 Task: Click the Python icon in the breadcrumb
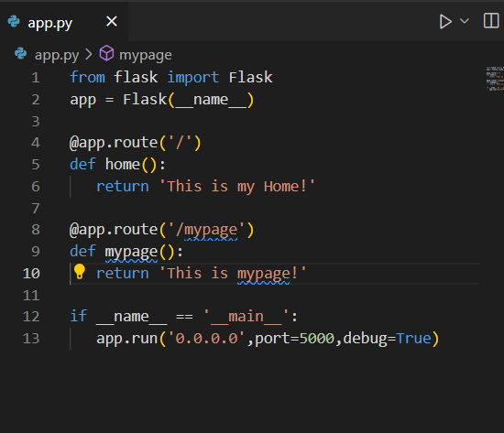coord(20,54)
